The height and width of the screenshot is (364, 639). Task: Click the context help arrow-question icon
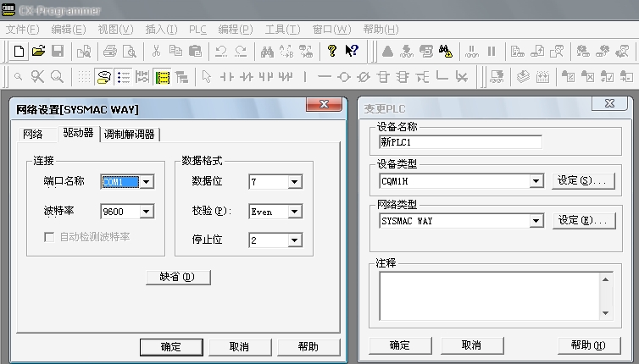(352, 51)
